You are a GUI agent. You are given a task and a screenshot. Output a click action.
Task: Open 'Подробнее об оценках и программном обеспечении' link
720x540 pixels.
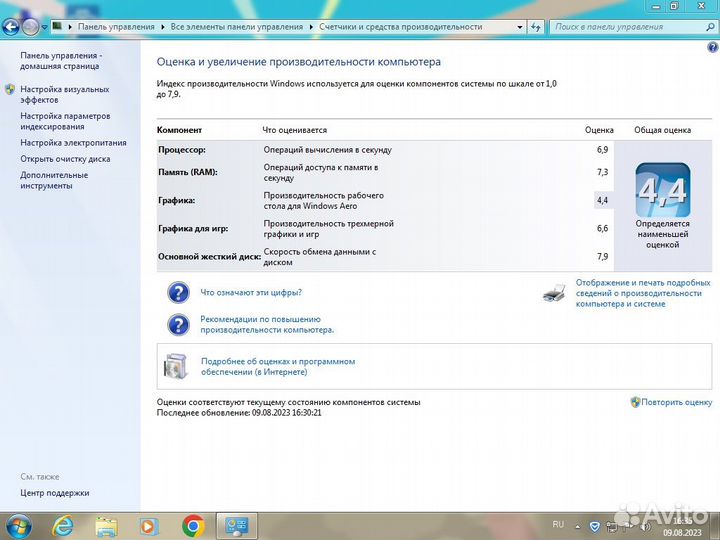278,366
